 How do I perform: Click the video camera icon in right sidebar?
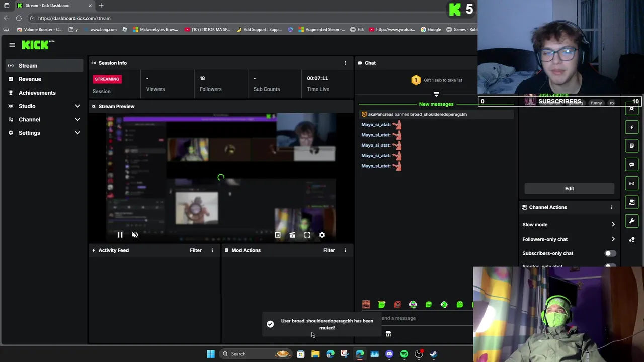(x=632, y=202)
